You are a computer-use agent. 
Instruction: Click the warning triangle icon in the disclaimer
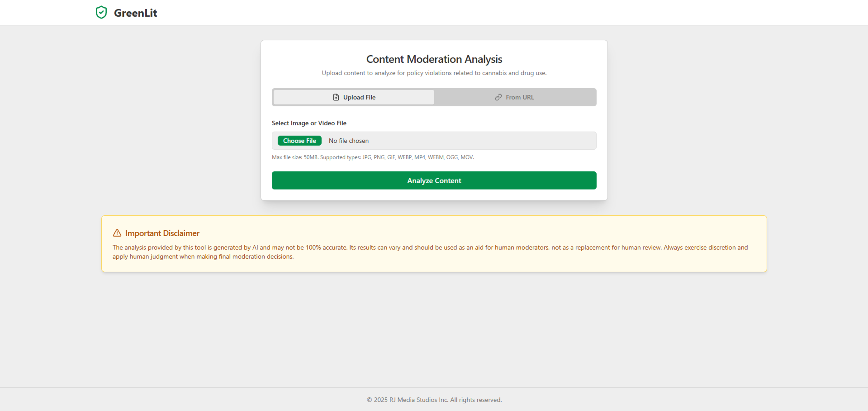(x=117, y=233)
